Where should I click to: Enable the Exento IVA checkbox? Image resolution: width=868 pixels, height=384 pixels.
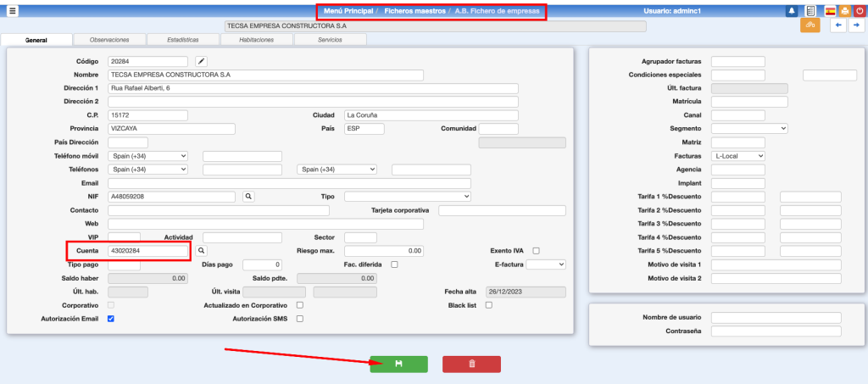click(x=536, y=251)
